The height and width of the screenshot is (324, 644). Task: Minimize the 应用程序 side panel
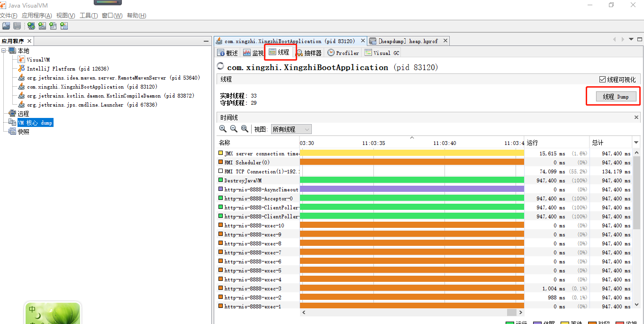tap(206, 41)
